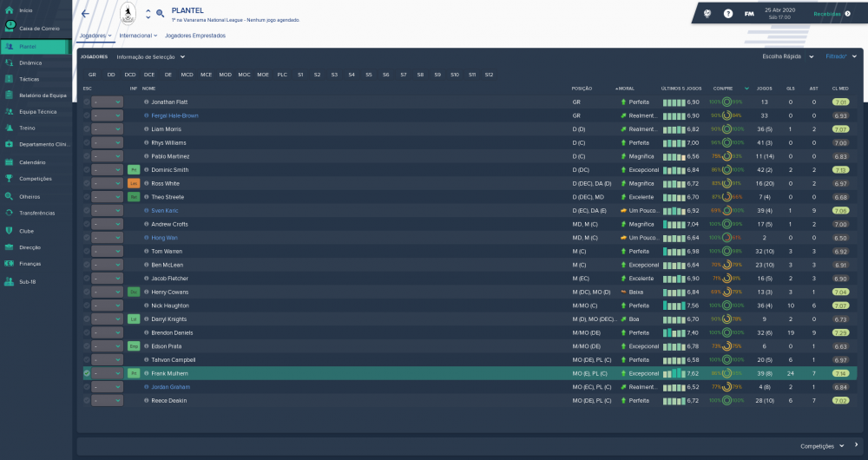Screen dimensions: 868x460
Task: Expand the Competições footer dropdown
Action: 822,446
